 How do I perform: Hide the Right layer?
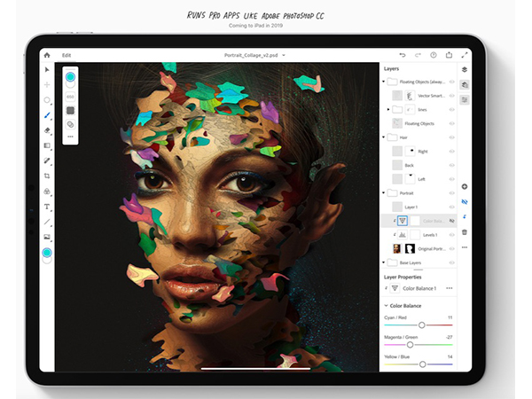tap(451, 152)
